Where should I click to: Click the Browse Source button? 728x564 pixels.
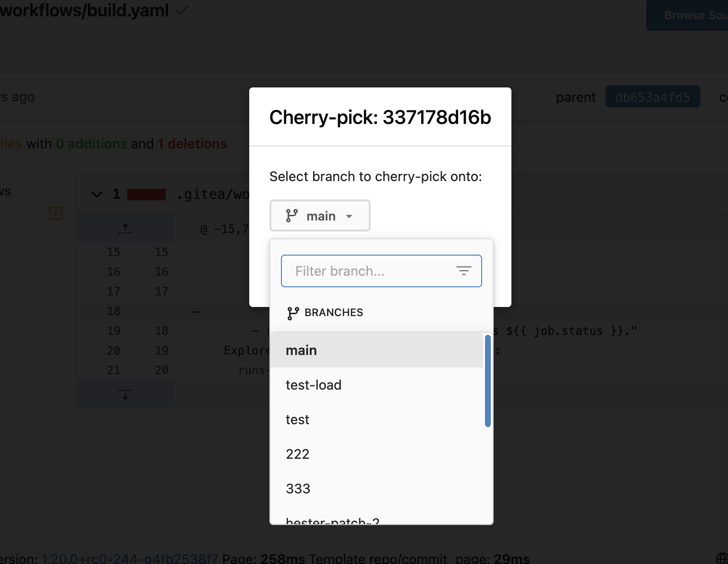point(688,15)
